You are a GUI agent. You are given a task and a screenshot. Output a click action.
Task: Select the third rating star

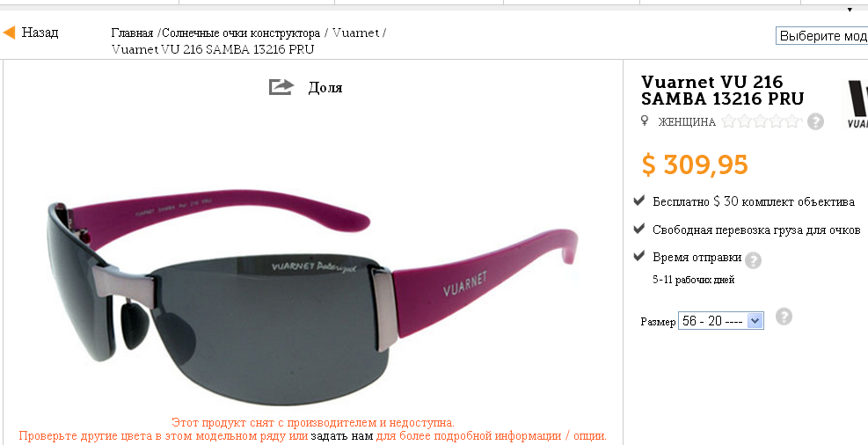(761, 120)
